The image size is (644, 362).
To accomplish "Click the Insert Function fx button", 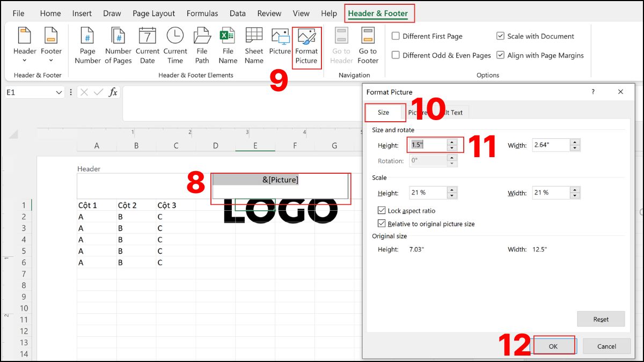I will click(112, 92).
